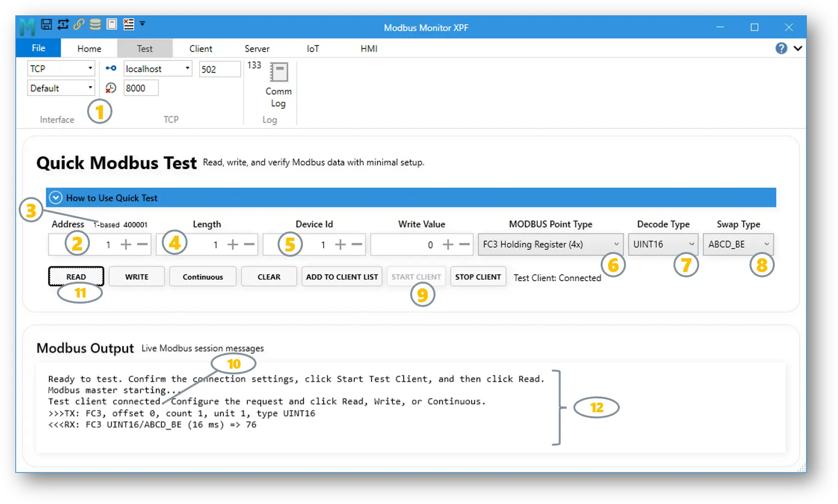
Task: Open the localhost host dropdown
Action: 158,68
